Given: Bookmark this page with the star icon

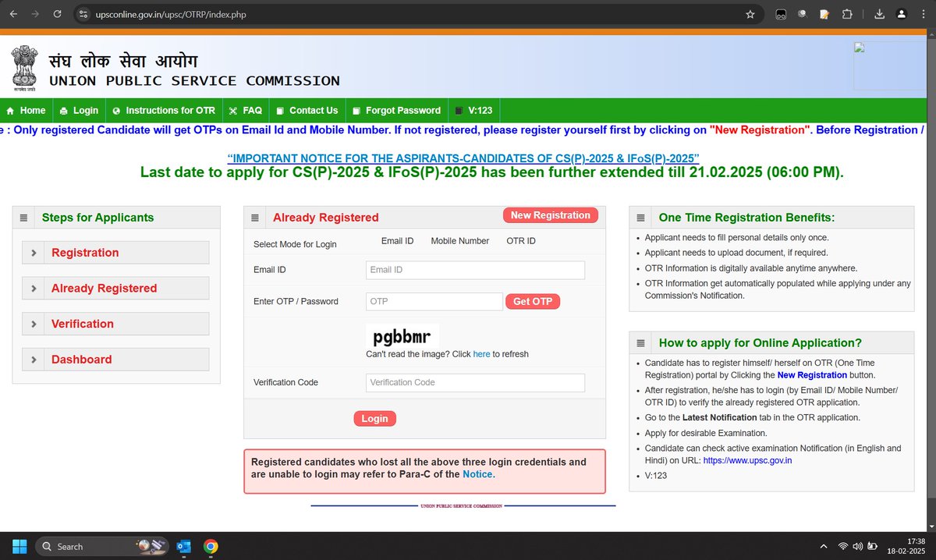Looking at the screenshot, I should 750,14.
